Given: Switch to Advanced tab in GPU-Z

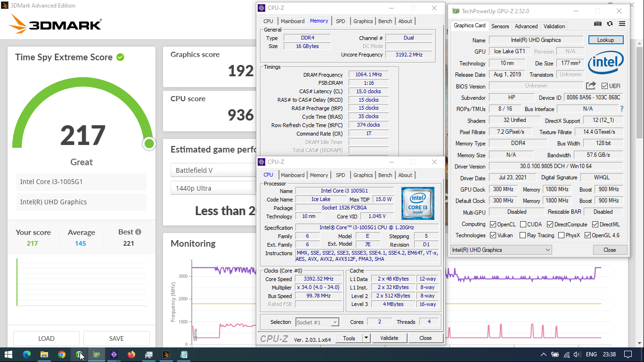Looking at the screenshot, I should pyautogui.click(x=526, y=26).
